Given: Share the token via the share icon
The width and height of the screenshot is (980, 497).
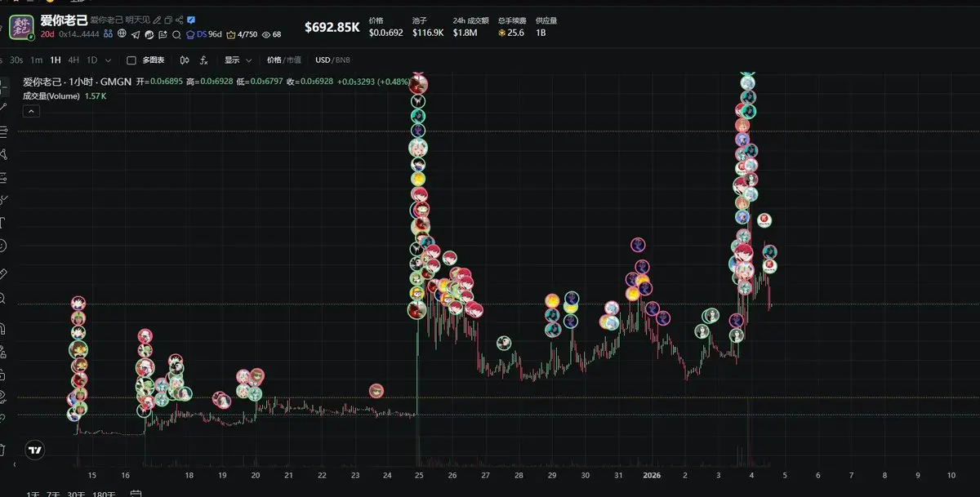Looking at the screenshot, I should tap(180, 20).
